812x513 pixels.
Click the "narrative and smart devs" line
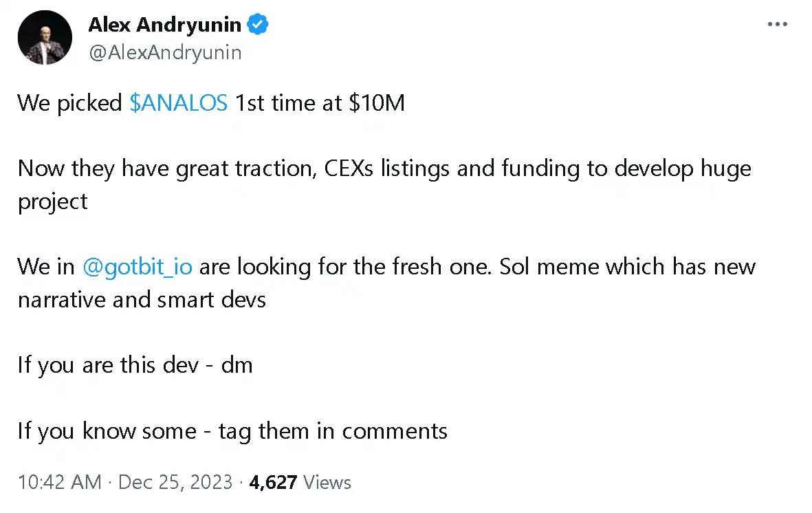tap(142, 300)
